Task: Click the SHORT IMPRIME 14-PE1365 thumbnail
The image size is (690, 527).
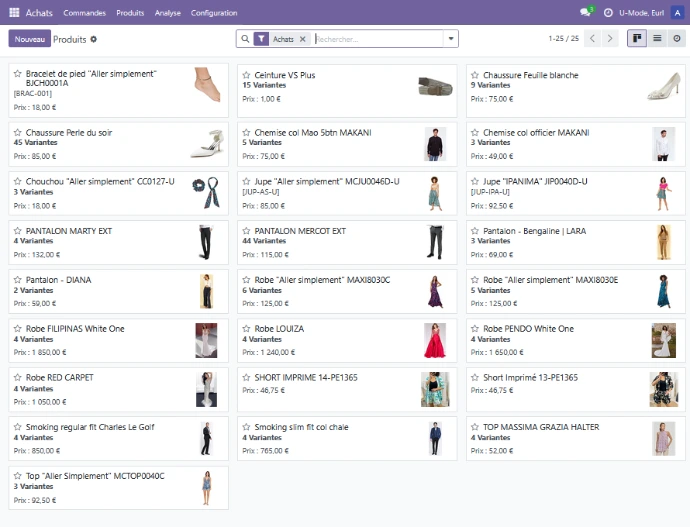Action: click(435, 389)
